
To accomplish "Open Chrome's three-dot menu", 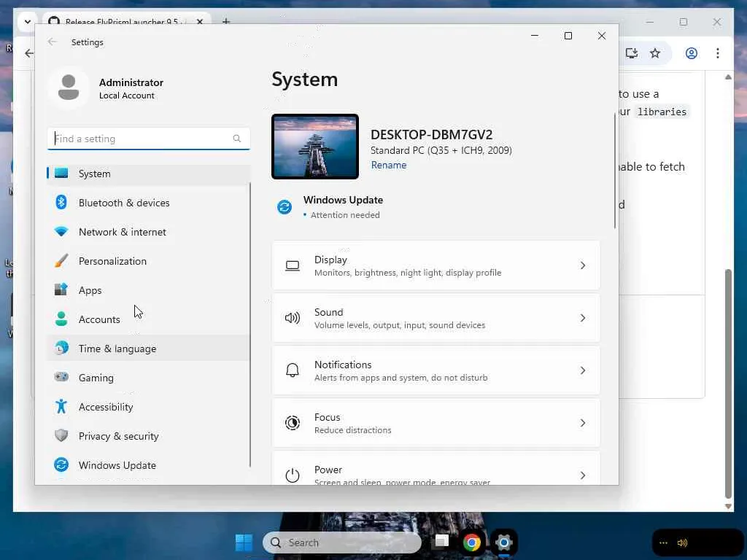I will [718, 52].
